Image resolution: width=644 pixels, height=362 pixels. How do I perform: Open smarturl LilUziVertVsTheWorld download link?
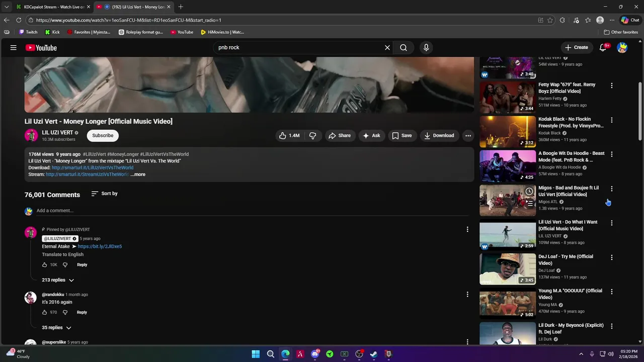pyautogui.click(x=93, y=168)
